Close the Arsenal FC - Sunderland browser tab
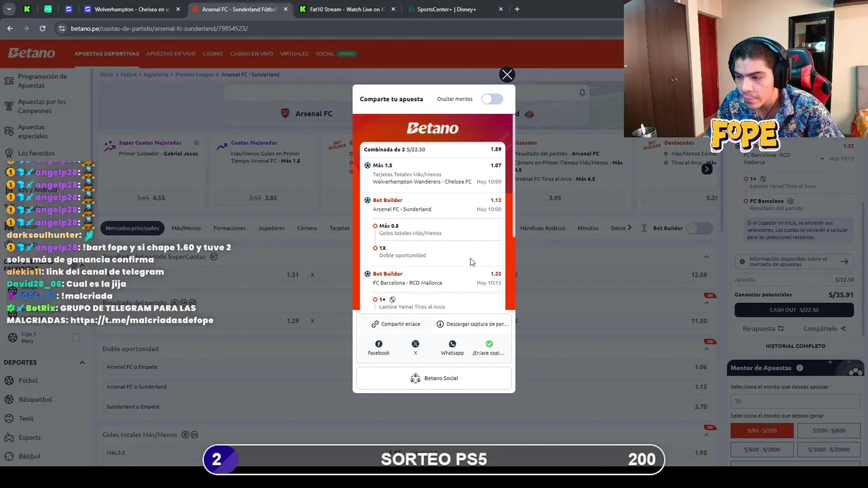Screen dimensions: 868x488 (x=285, y=9)
